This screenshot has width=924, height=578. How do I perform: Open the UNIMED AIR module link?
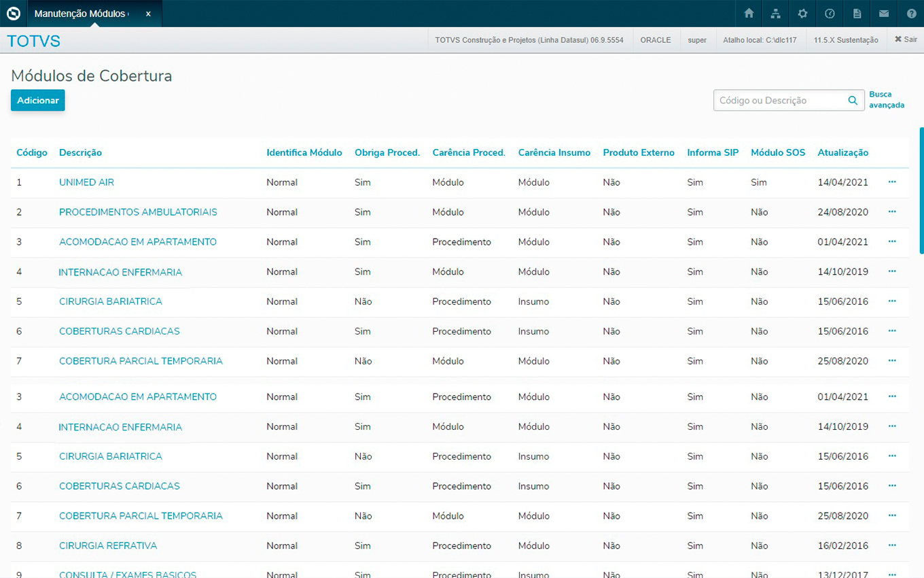(86, 182)
